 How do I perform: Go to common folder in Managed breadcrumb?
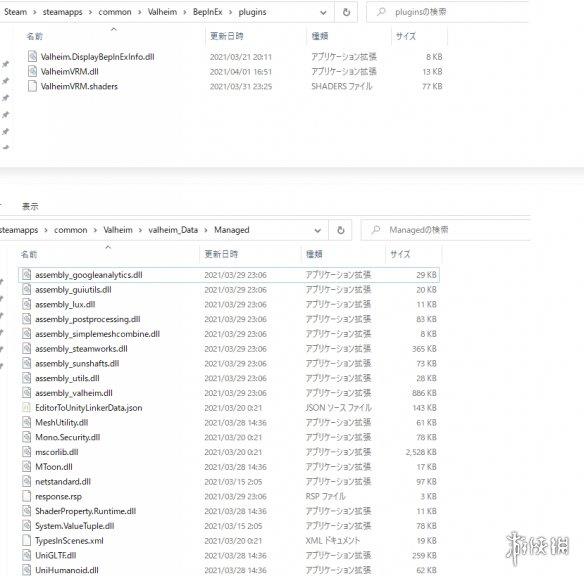[x=70, y=230]
